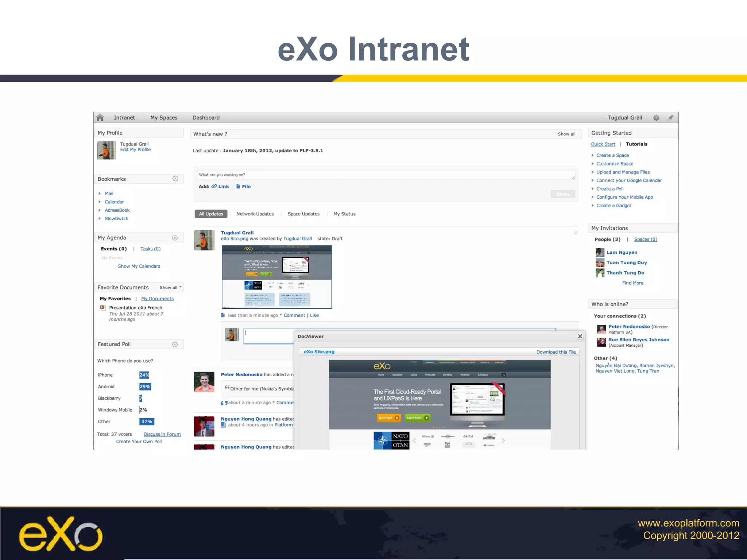This screenshot has width=747, height=560.
Task: Switch to Spaces (0) invitations
Action: (x=646, y=239)
